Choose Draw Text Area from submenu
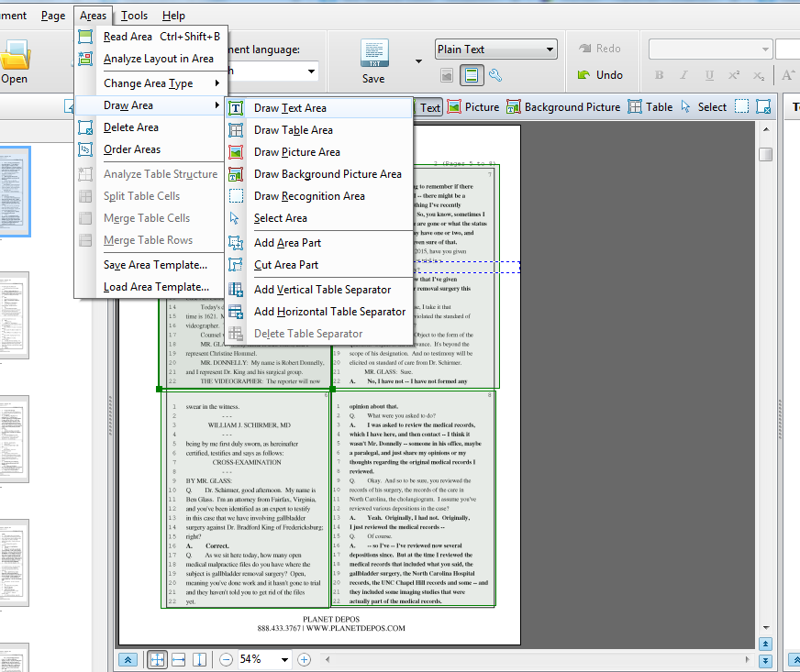The width and height of the screenshot is (800, 672). [319, 108]
